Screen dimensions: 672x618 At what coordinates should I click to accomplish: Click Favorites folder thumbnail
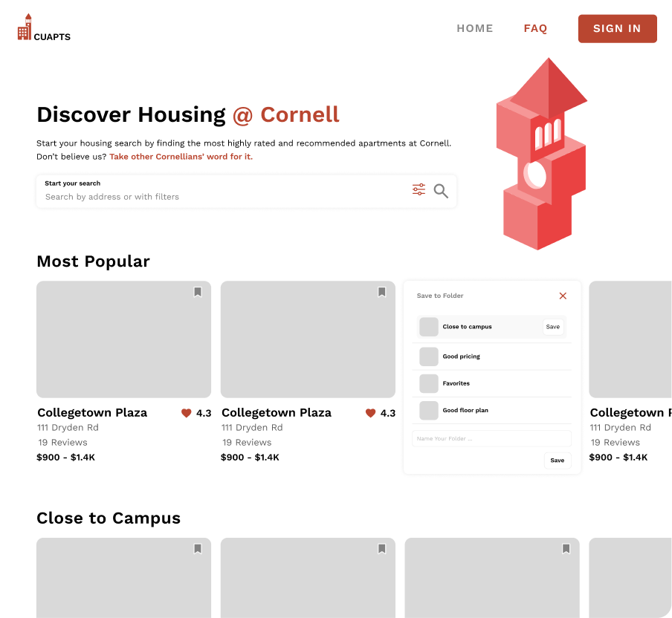tap(429, 384)
